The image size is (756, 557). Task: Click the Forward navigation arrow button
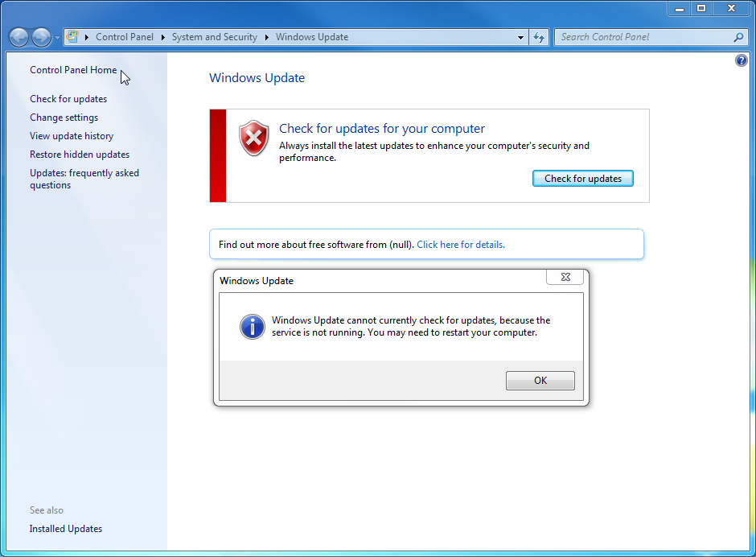coord(42,37)
